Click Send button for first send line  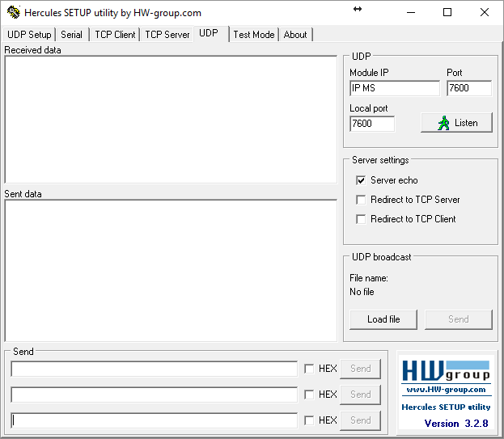(360, 369)
